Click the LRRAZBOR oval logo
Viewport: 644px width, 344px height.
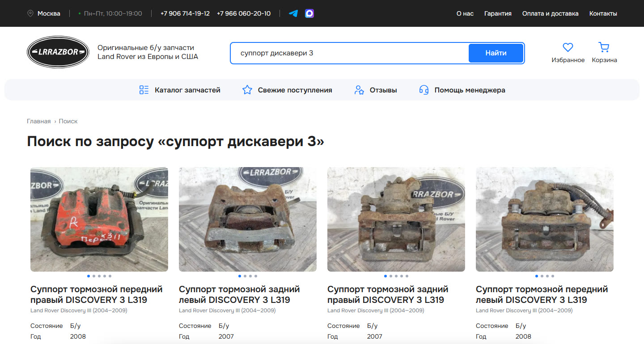coord(58,52)
